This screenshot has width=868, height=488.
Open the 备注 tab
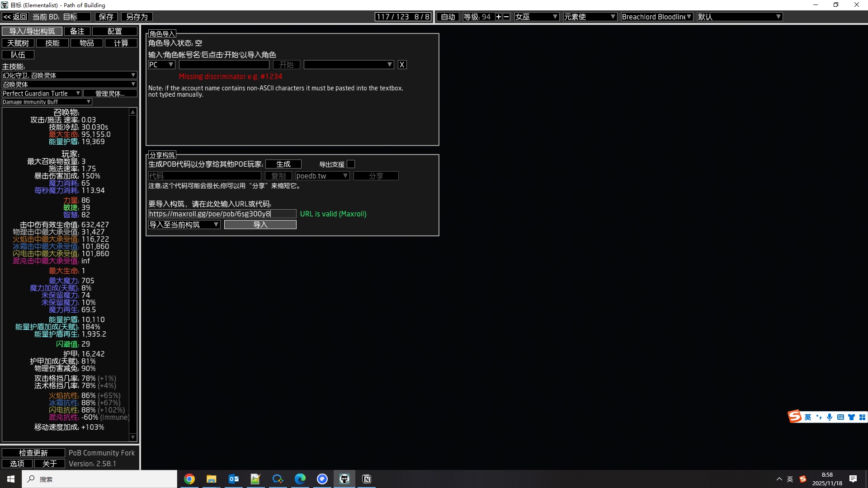click(77, 31)
